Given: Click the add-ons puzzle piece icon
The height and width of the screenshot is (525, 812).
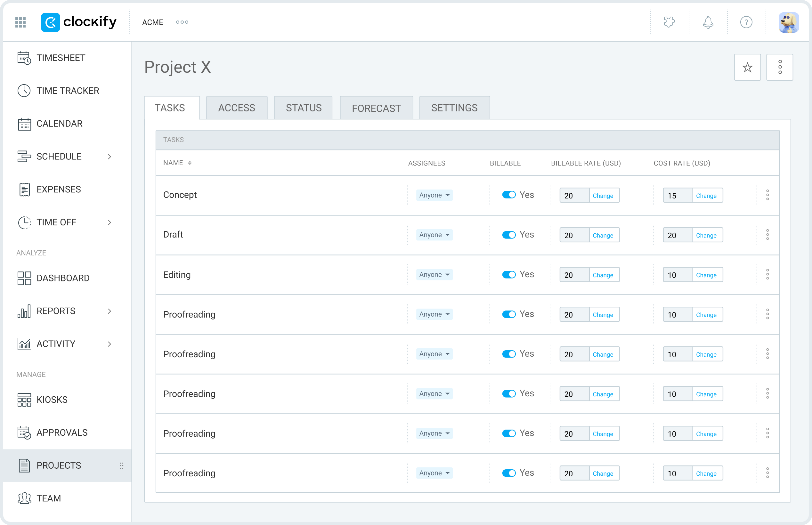Looking at the screenshot, I should click(x=669, y=22).
